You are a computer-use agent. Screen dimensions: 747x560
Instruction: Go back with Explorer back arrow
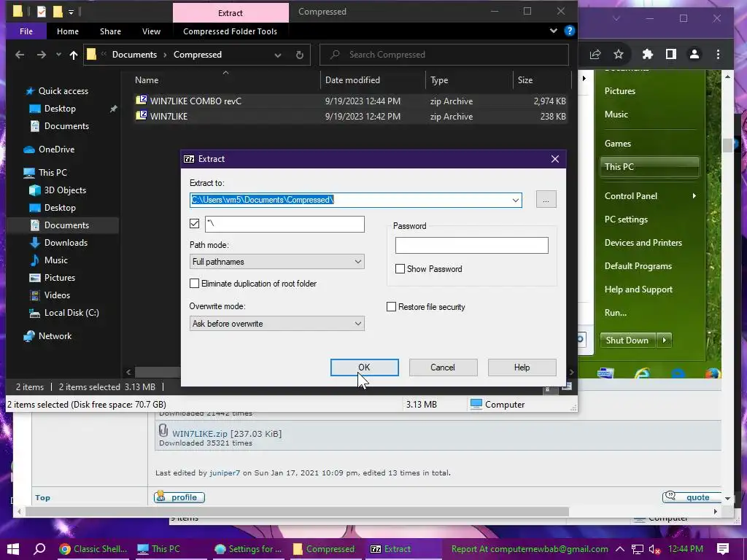[x=20, y=55]
